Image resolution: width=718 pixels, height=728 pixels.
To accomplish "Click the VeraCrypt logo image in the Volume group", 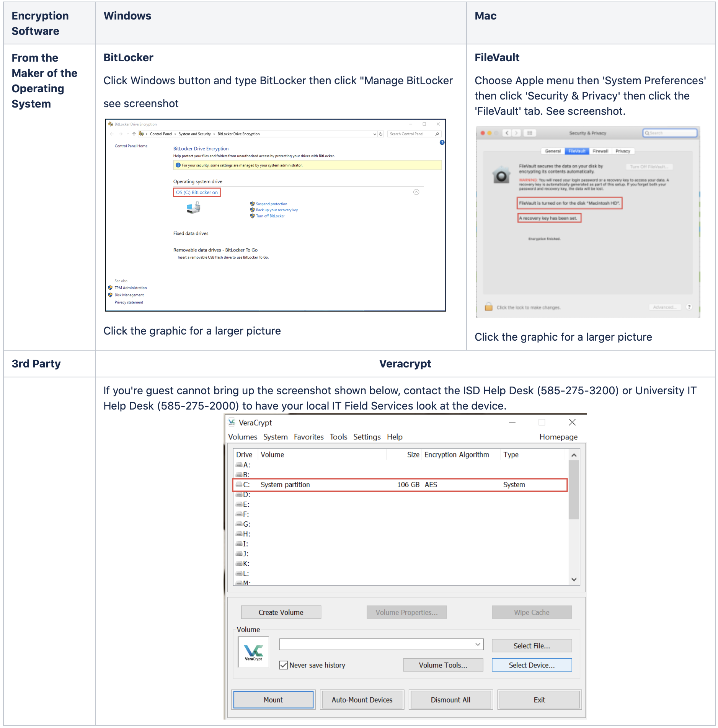I will 253,652.
